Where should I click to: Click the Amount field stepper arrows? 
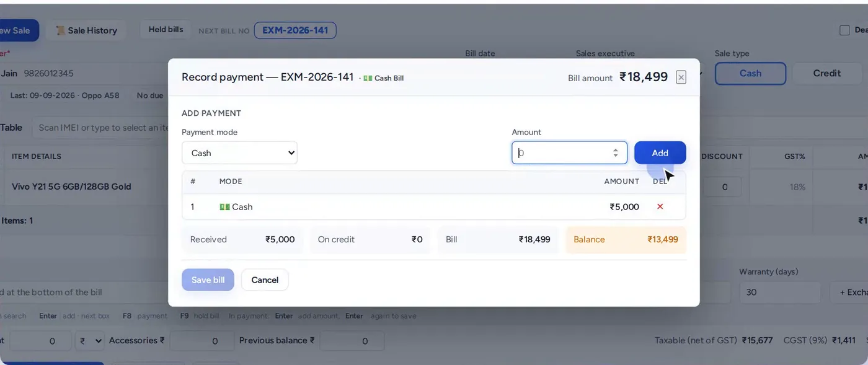(615, 153)
